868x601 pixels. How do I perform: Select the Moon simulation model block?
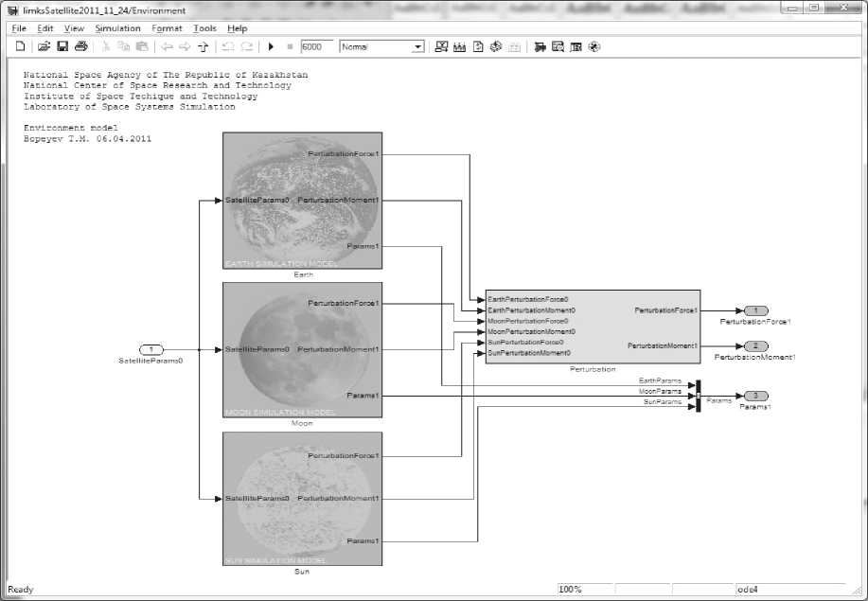302,349
